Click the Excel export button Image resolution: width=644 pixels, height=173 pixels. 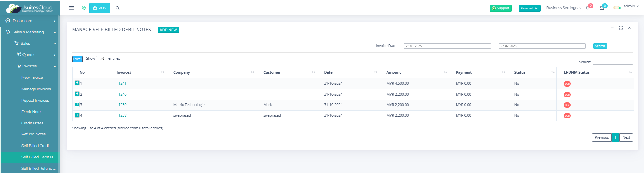(77, 59)
